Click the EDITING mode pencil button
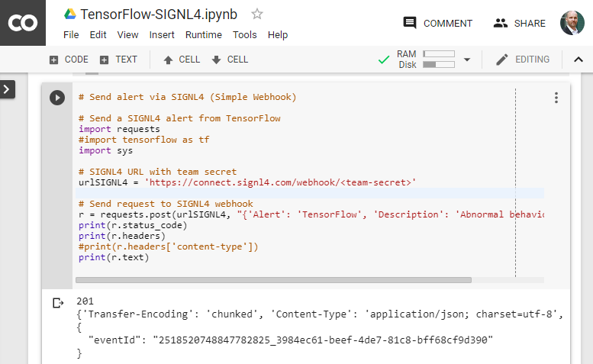The height and width of the screenshot is (364, 593). [523, 60]
